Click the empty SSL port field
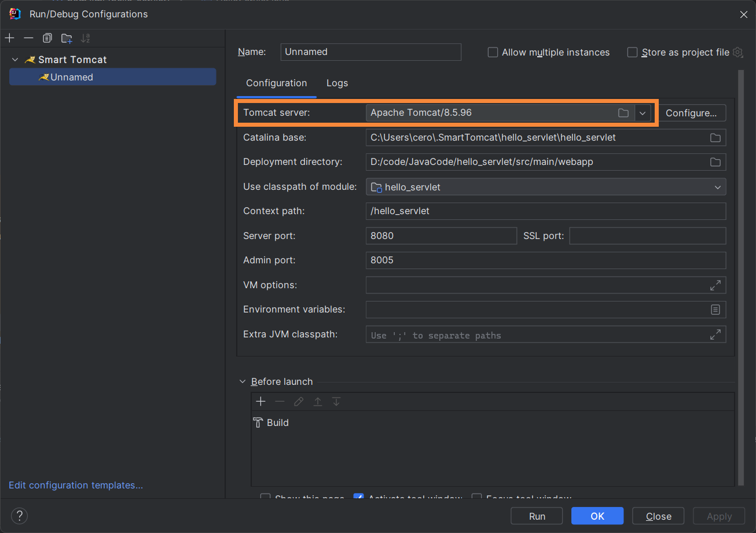Image resolution: width=756 pixels, height=533 pixels. [x=648, y=236]
